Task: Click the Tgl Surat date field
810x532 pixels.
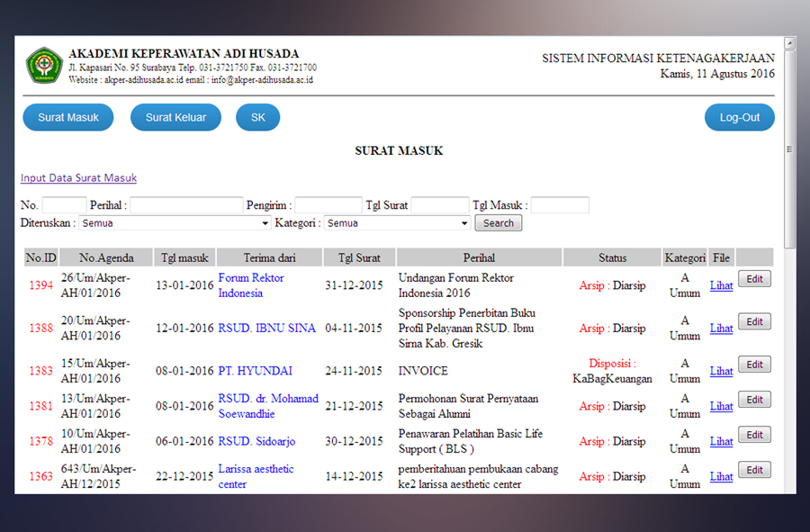Action: [440, 205]
